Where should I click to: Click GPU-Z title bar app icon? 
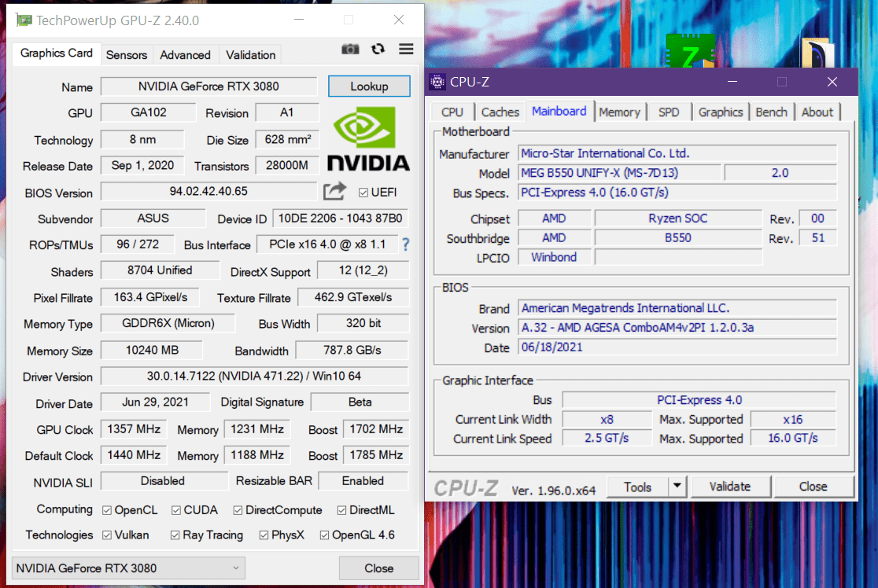click(24, 20)
